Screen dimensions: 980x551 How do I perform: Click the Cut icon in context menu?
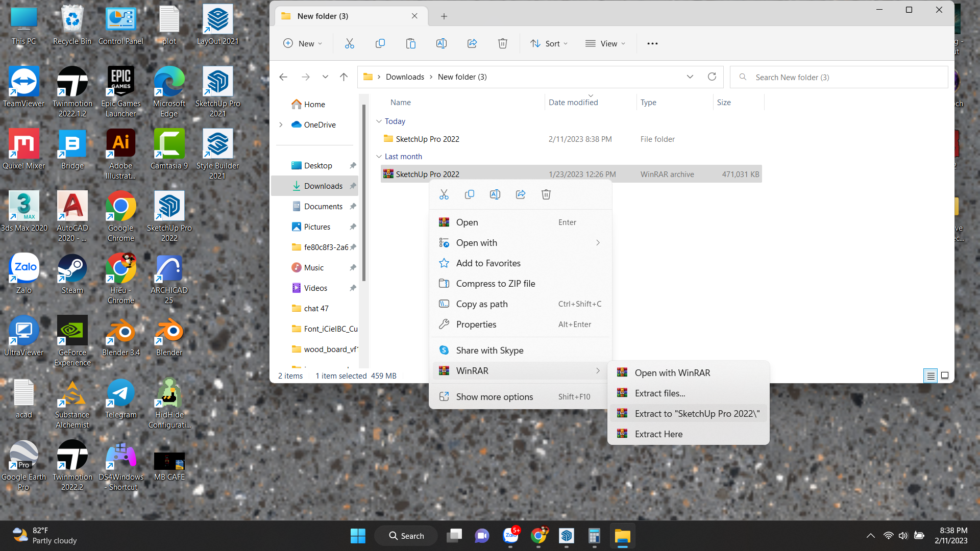coord(444,194)
